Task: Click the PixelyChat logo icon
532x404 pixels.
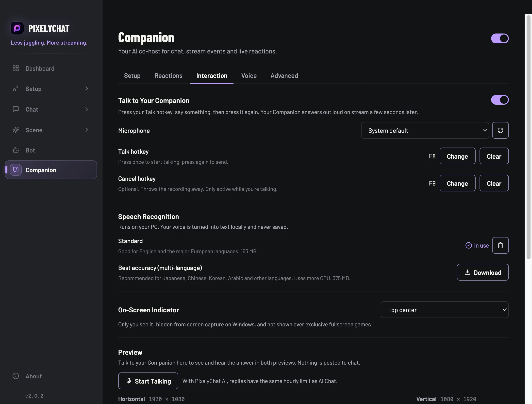Action: pyautogui.click(x=17, y=28)
